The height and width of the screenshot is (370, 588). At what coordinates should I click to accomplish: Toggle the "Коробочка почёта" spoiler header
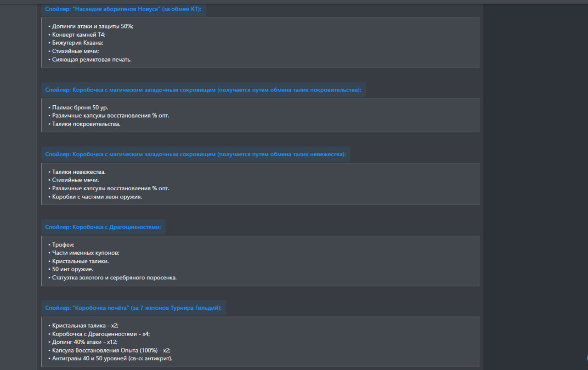(133, 307)
